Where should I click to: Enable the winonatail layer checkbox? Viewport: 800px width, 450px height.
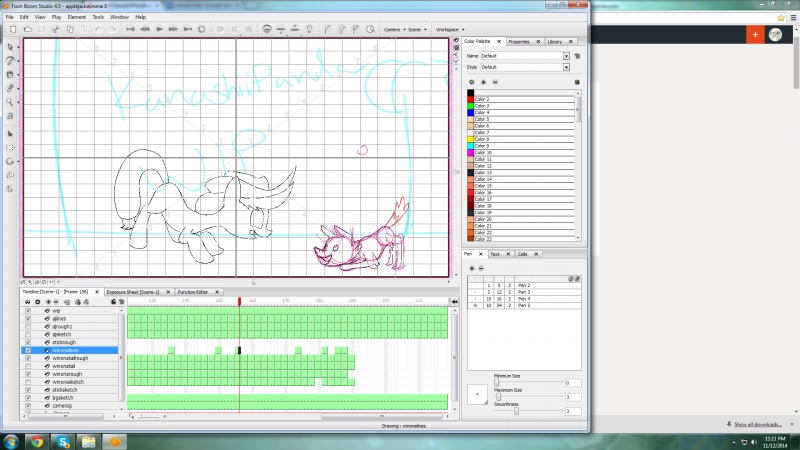[x=28, y=366]
